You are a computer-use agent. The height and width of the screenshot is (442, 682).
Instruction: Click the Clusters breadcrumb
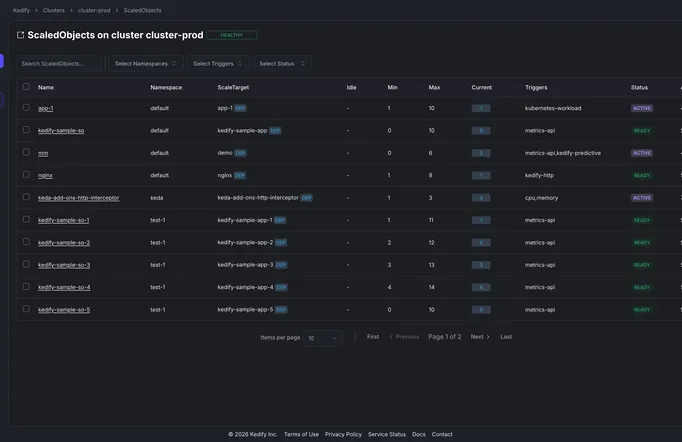click(54, 10)
